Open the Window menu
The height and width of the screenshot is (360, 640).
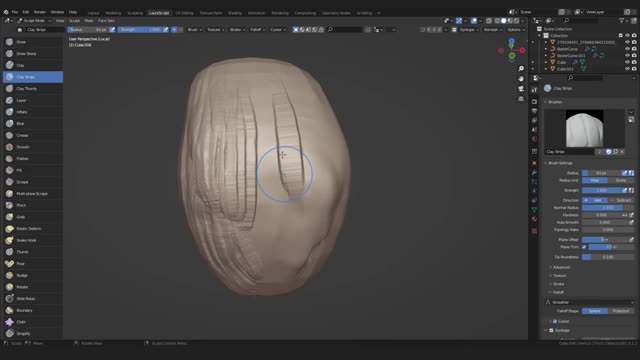[57, 12]
